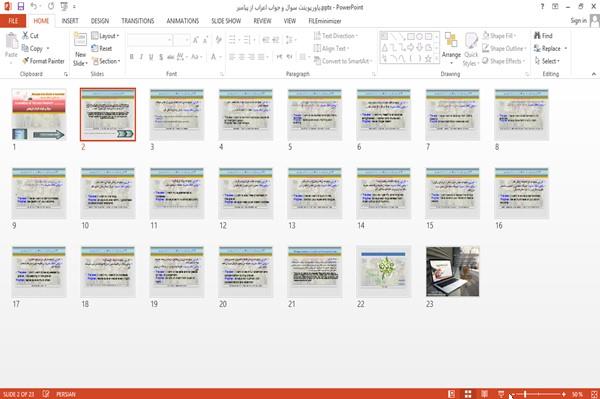Viewport: 600px width, 399px height.
Task: Switch to Slide Sorter view icon
Action: [x=468, y=394]
